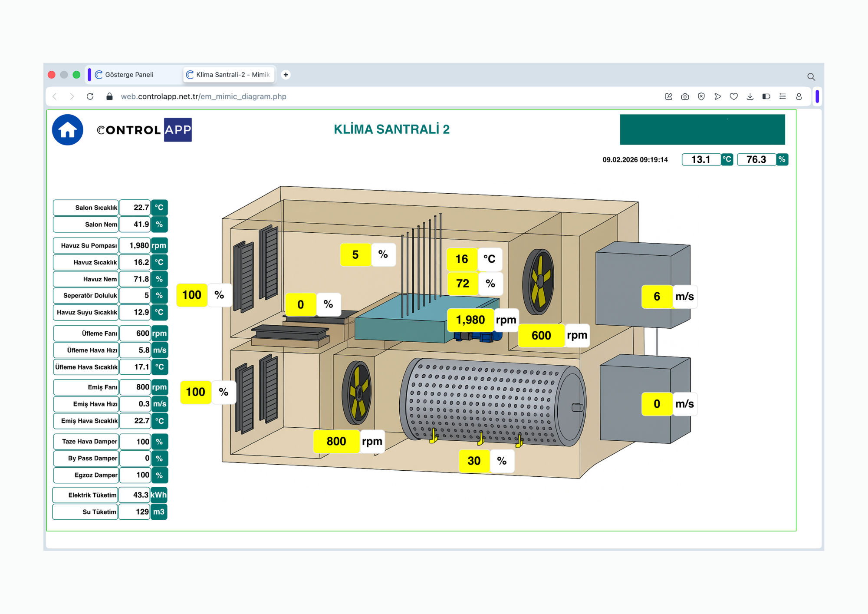Bookmark the page with the heart icon

click(x=734, y=96)
